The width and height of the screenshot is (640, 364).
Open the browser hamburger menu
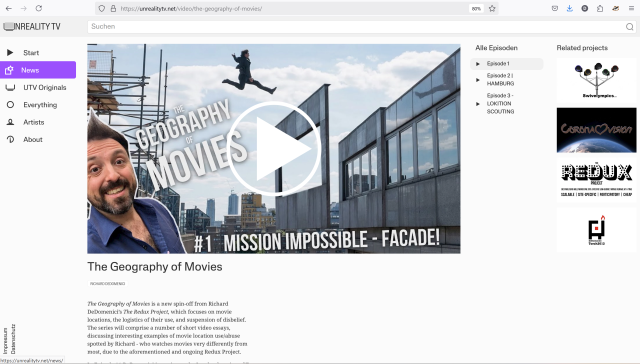pyautogui.click(x=631, y=8)
